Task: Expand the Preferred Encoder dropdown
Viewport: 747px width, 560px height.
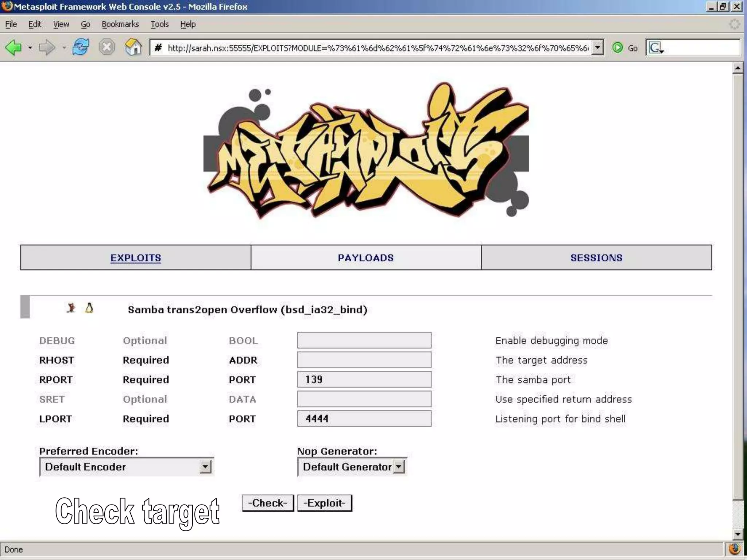Action: (x=205, y=467)
